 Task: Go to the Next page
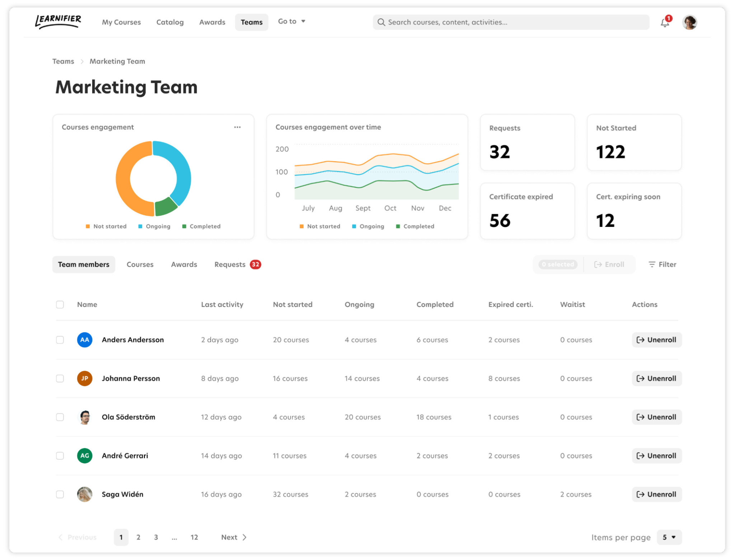(234, 537)
